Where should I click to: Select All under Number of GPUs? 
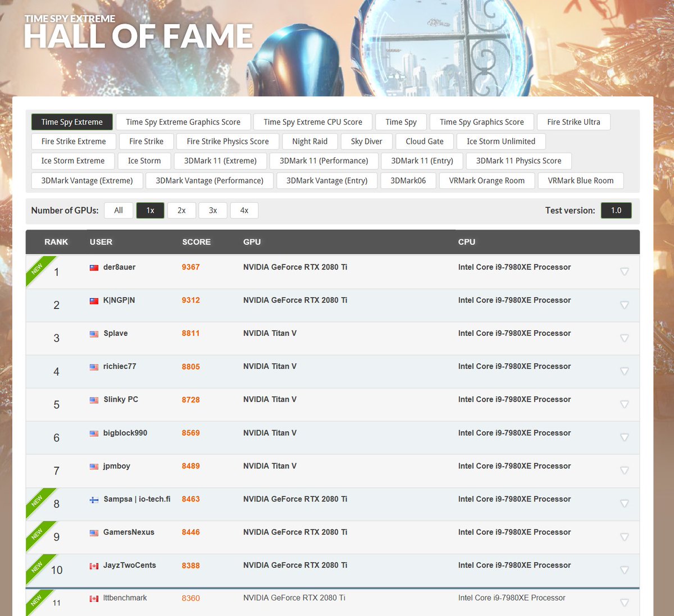tap(119, 211)
